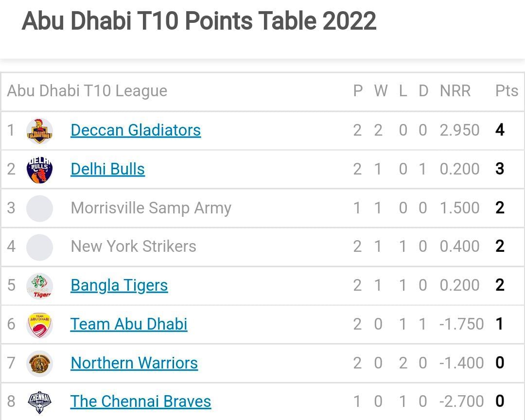Open the Bangla Tigers team page link
Screen dimensions: 525x420
119,285
